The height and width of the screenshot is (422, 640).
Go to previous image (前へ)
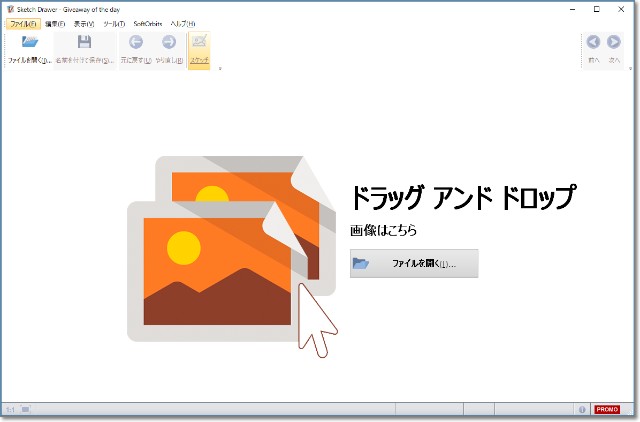point(593,42)
